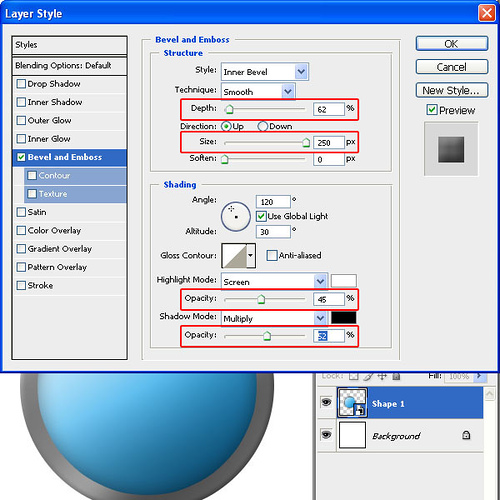This screenshot has height=500, width=500.
Task: Click the lock transparent pixels icon
Action: [354, 376]
